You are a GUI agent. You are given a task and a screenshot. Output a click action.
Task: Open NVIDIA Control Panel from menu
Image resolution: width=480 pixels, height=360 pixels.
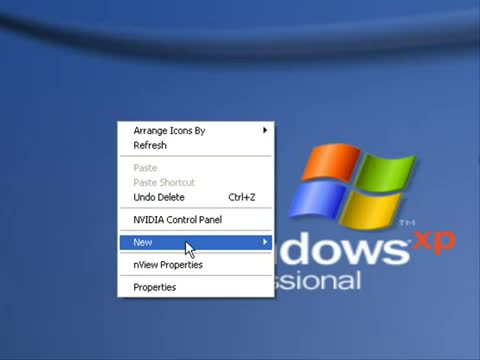pyautogui.click(x=196, y=220)
